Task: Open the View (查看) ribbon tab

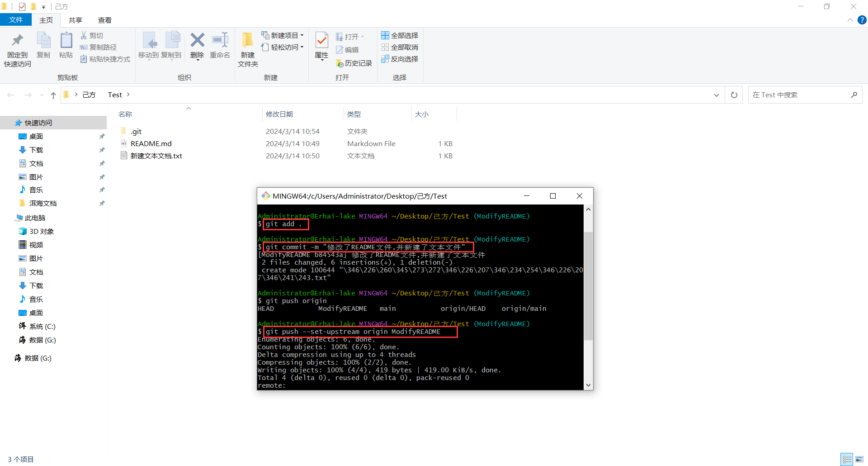Action: click(x=105, y=20)
